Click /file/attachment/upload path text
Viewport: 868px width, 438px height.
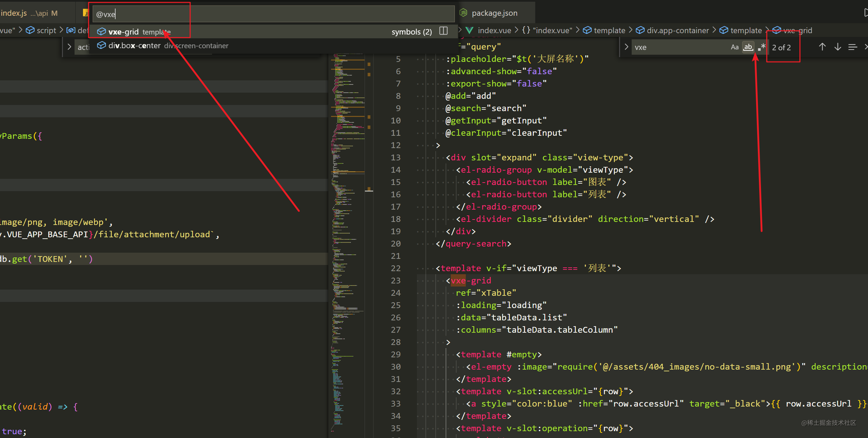tap(152, 235)
